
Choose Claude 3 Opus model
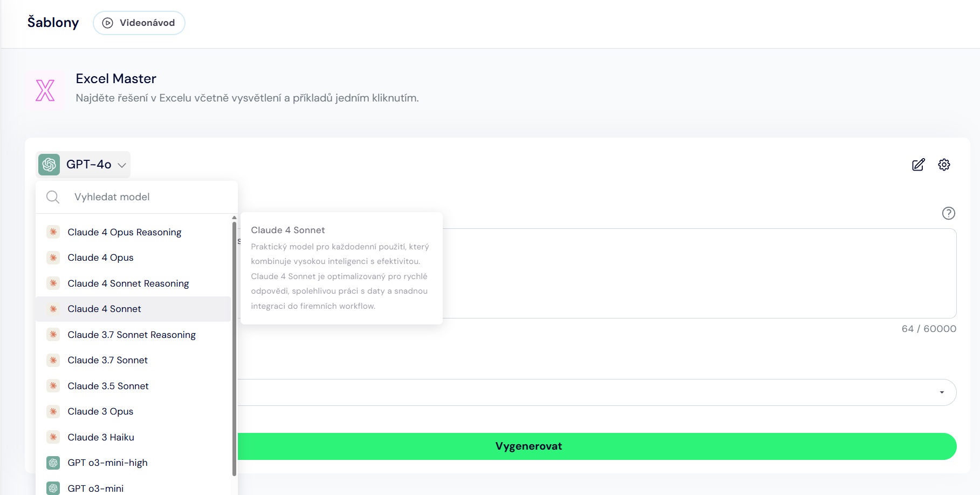(133, 411)
